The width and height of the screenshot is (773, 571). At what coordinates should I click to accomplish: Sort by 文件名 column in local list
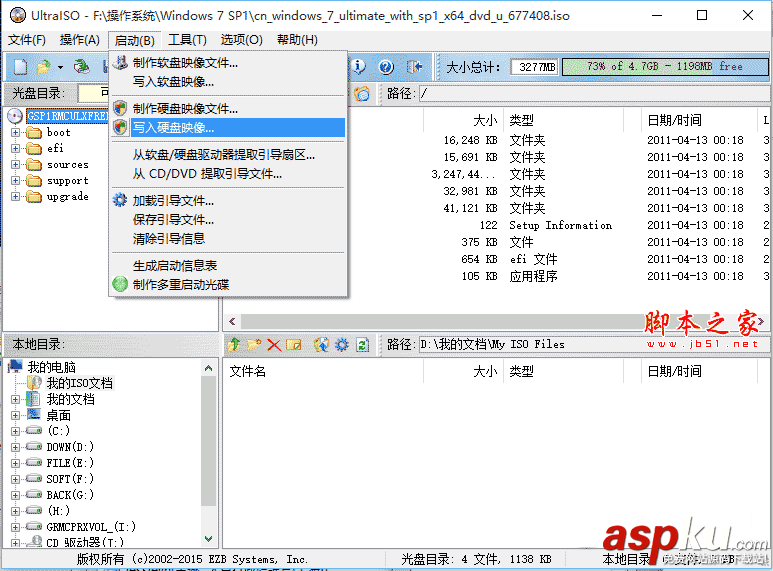click(323, 371)
